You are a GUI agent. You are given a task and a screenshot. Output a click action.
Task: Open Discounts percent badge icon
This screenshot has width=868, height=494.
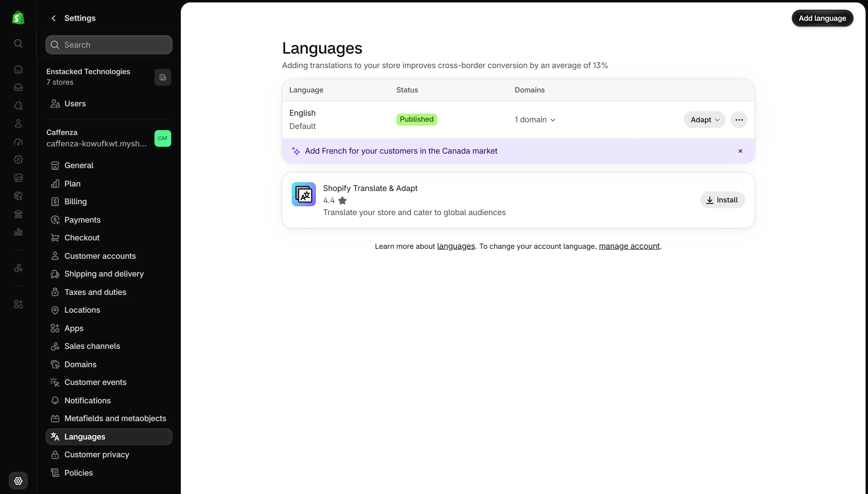coord(18,159)
